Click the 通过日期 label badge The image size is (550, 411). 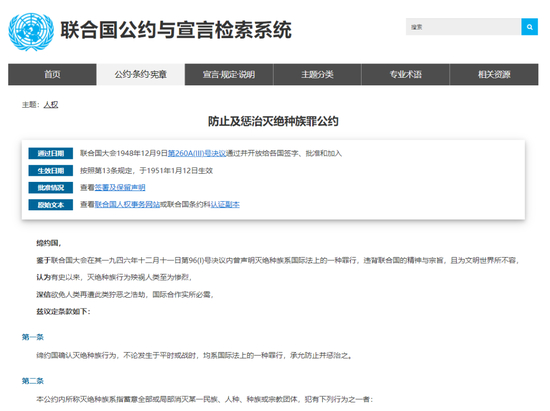click(x=51, y=153)
